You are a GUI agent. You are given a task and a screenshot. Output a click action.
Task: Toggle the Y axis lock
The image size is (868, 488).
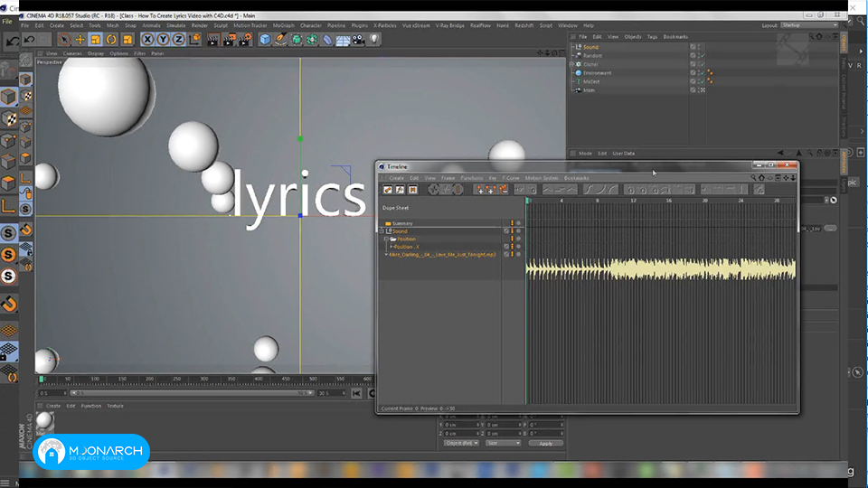click(x=163, y=39)
